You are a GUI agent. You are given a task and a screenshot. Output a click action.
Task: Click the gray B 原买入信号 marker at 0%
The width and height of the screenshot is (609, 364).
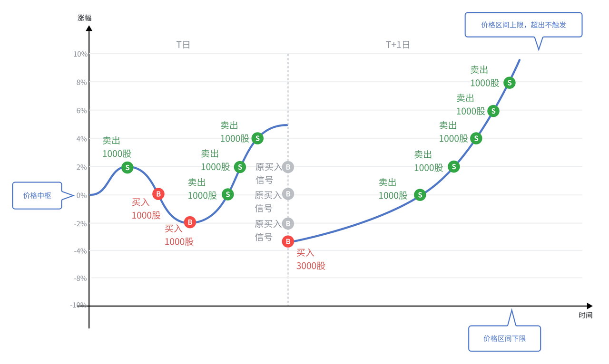tap(288, 194)
